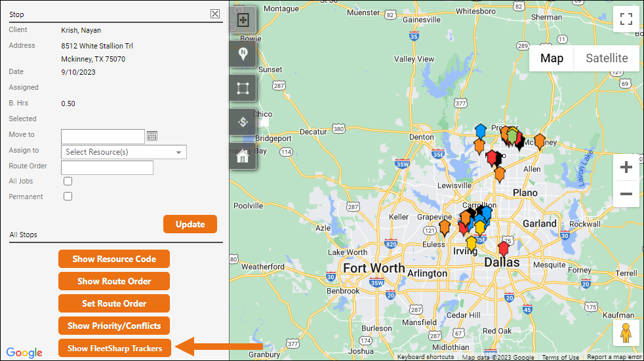Toggle fullscreen map view
The image size is (644, 361).
click(x=626, y=20)
